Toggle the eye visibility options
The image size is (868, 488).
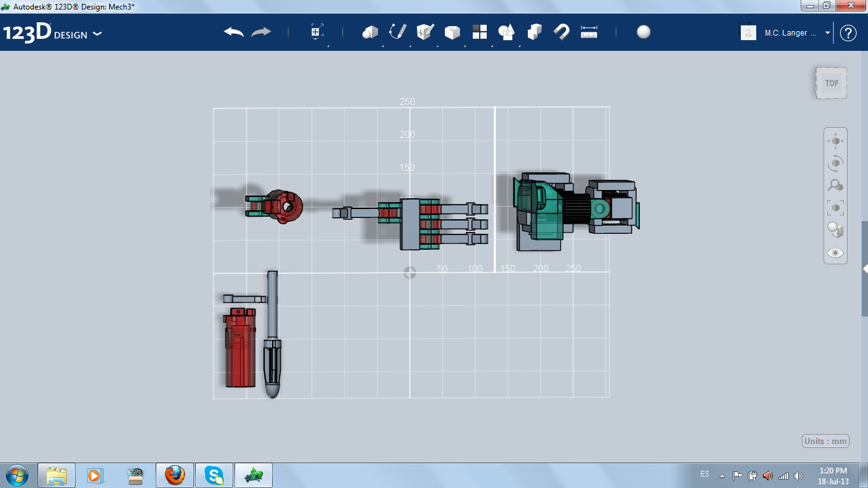click(x=836, y=253)
